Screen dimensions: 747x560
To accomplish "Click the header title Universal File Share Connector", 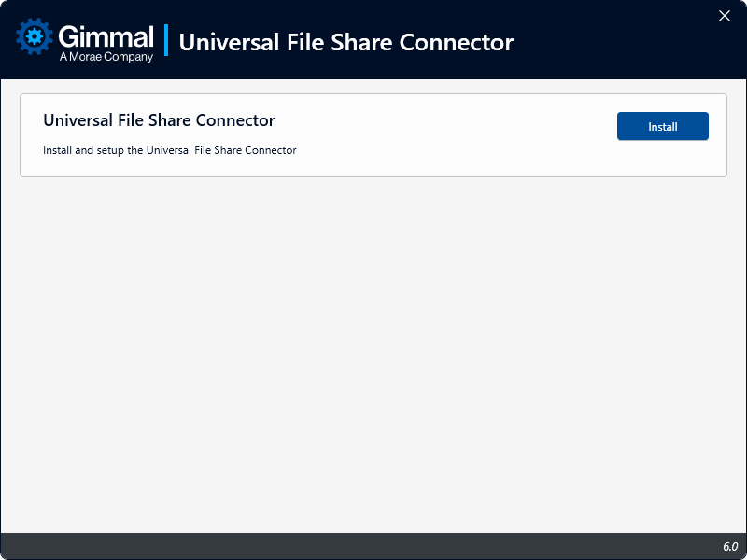I will click(345, 42).
